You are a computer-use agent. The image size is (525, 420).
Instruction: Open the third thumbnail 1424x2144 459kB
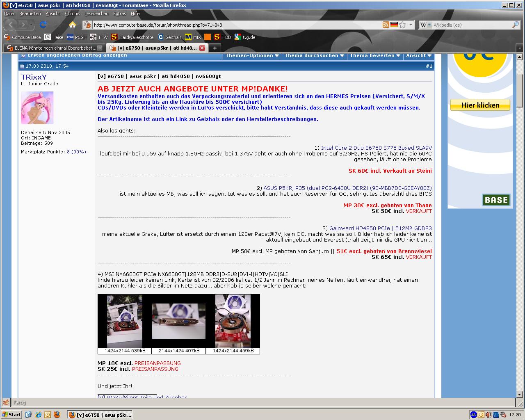point(233,321)
